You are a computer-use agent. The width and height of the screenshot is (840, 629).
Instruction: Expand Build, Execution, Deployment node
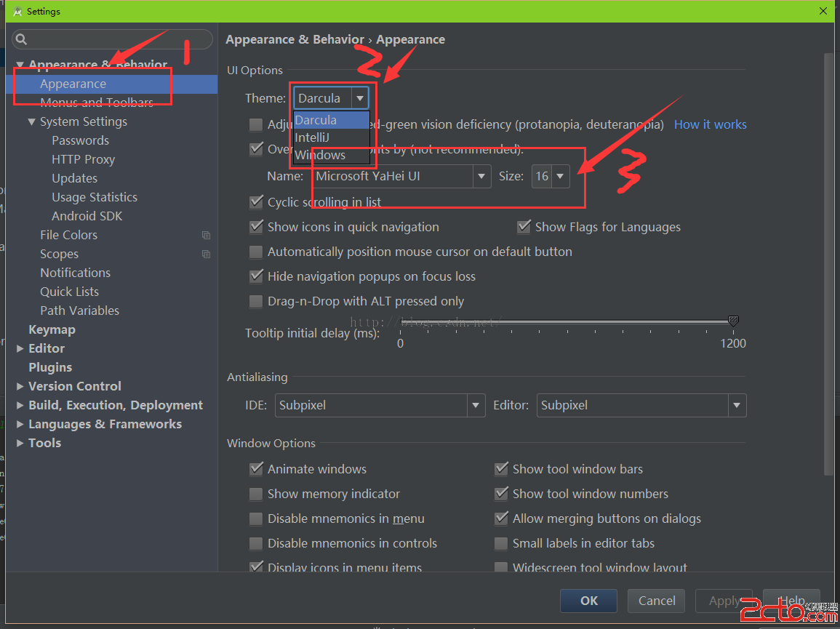[x=20, y=405]
